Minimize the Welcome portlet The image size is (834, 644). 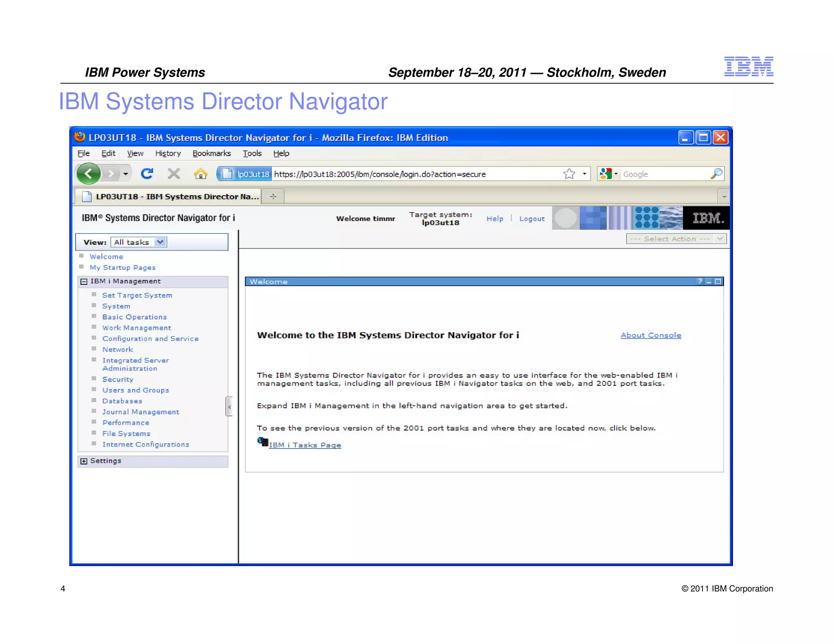pyautogui.click(x=709, y=281)
